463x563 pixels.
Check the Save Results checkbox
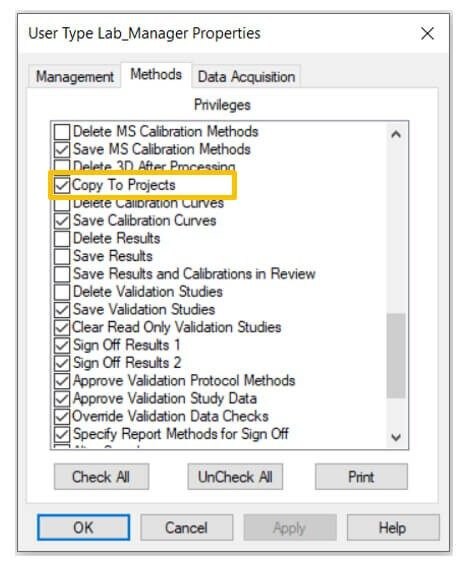62,256
